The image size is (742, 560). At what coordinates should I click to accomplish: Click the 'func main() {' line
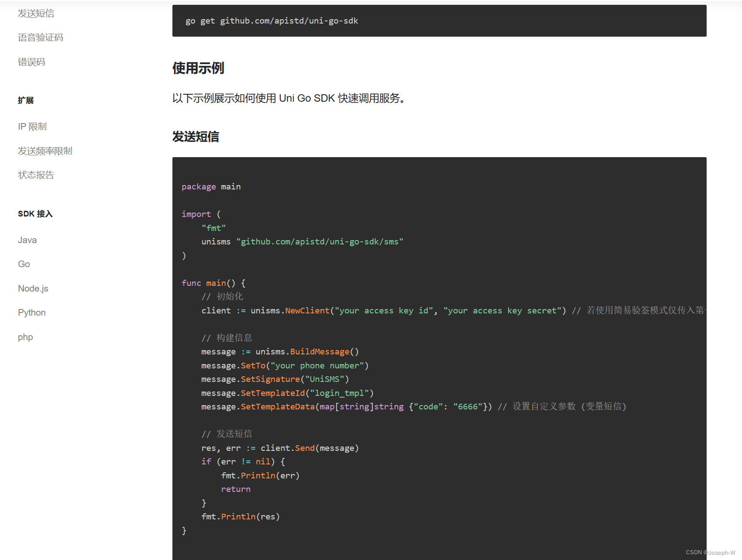coord(214,283)
